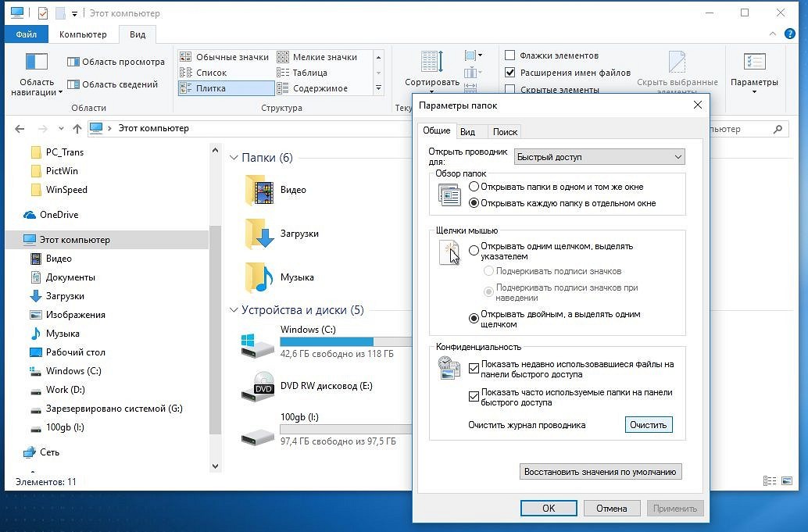Open the Компьютер ribbon tab
The image size is (808, 532).
point(83,34)
